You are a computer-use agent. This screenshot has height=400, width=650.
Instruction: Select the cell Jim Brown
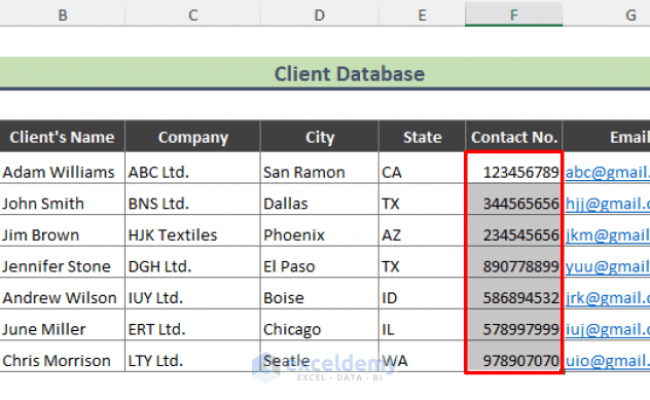62,231
